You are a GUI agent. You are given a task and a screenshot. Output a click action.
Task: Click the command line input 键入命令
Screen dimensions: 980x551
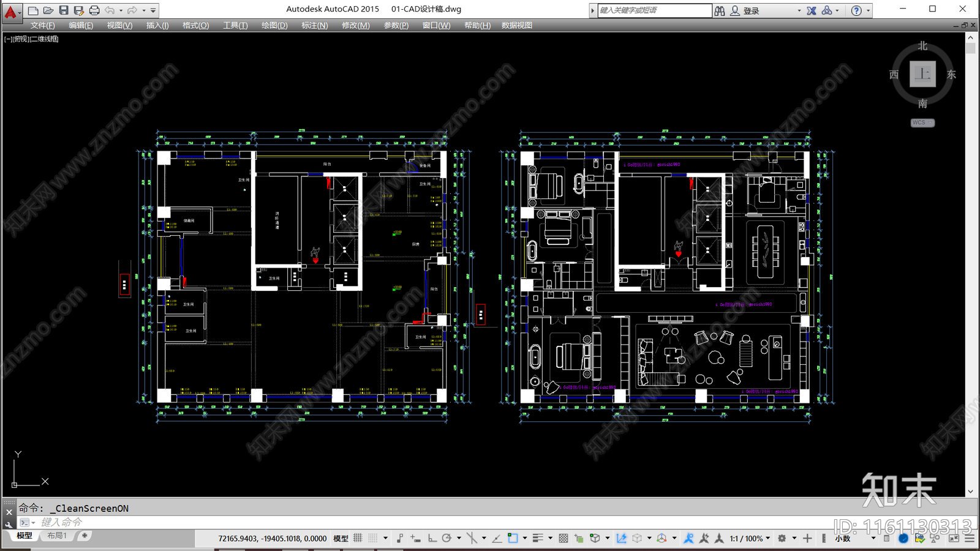[x=61, y=522]
